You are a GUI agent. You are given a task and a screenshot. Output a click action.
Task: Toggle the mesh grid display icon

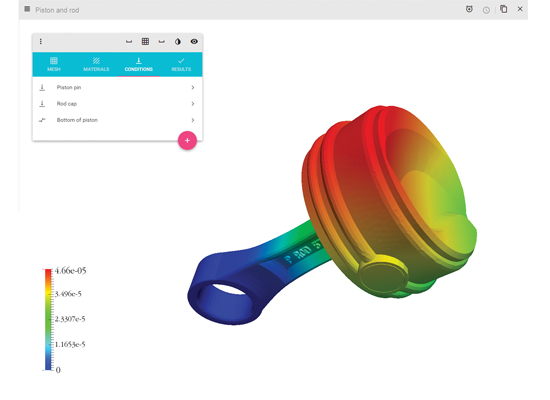tap(145, 42)
